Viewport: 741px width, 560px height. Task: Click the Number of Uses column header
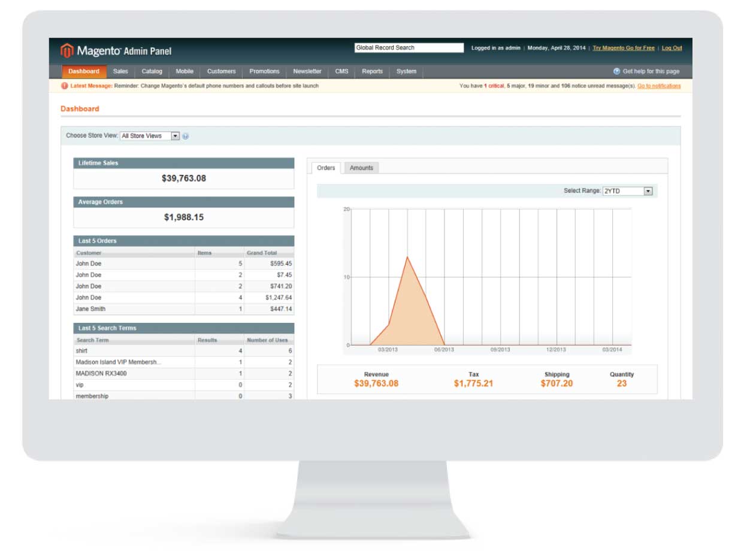269,340
